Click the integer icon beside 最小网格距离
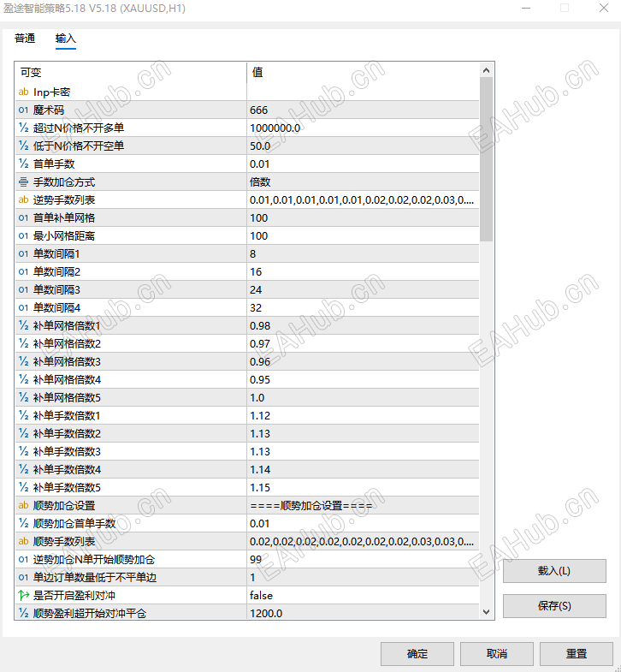The image size is (621, 672). coord(24,236)
